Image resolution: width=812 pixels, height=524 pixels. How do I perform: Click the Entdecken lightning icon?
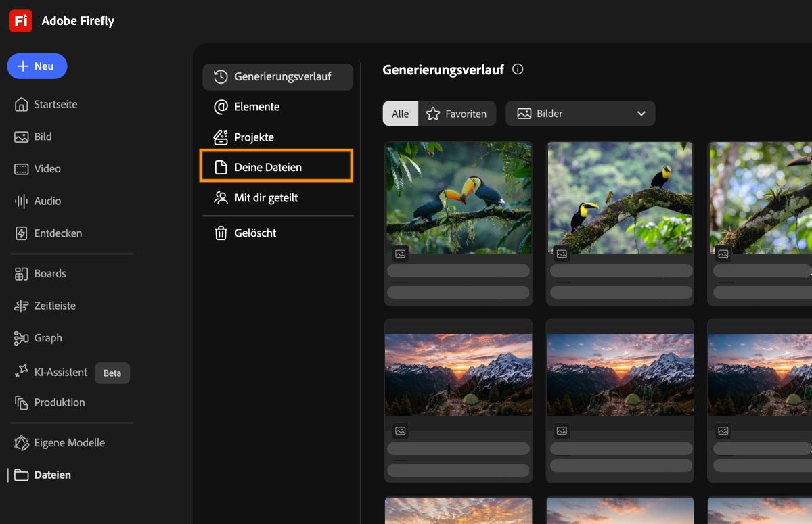pyautogui.click(x=22, y=233)
